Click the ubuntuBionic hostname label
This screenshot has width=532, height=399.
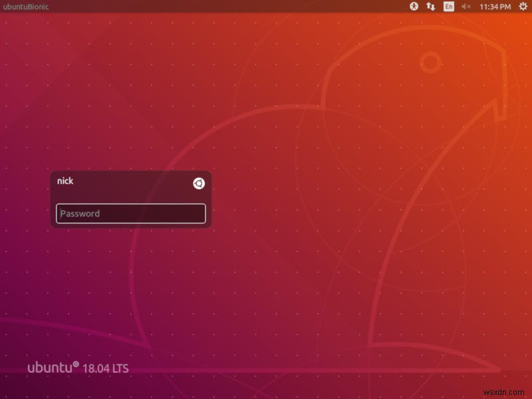click(x=26, y=7)
